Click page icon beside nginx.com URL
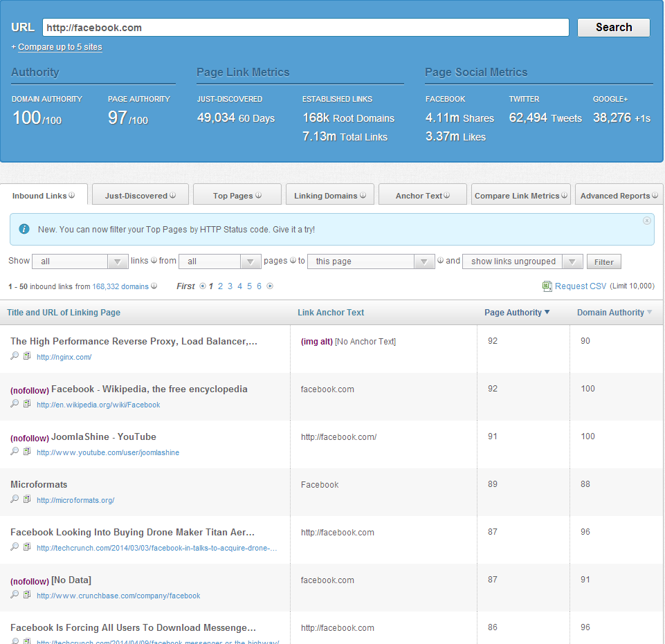 click(27, 356)
